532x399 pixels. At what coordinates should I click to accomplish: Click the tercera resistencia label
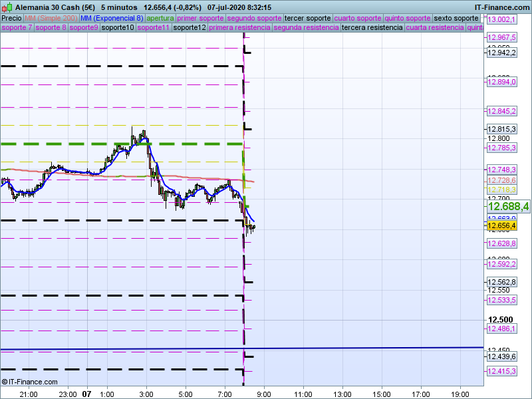point(372,28)
